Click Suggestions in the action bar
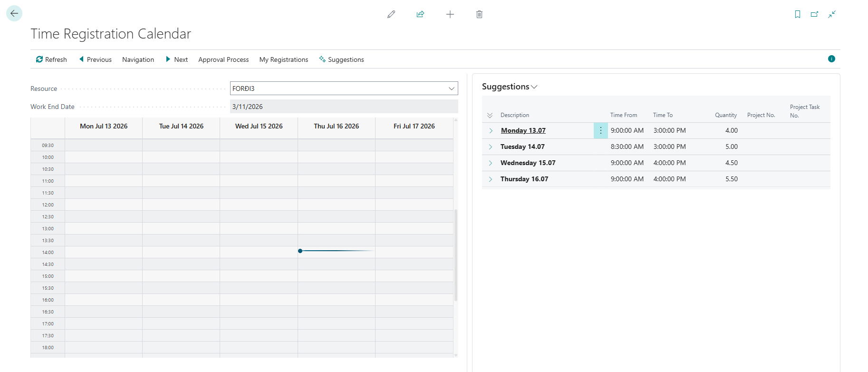Screen dimensions: 868x372 pos(341,59)
